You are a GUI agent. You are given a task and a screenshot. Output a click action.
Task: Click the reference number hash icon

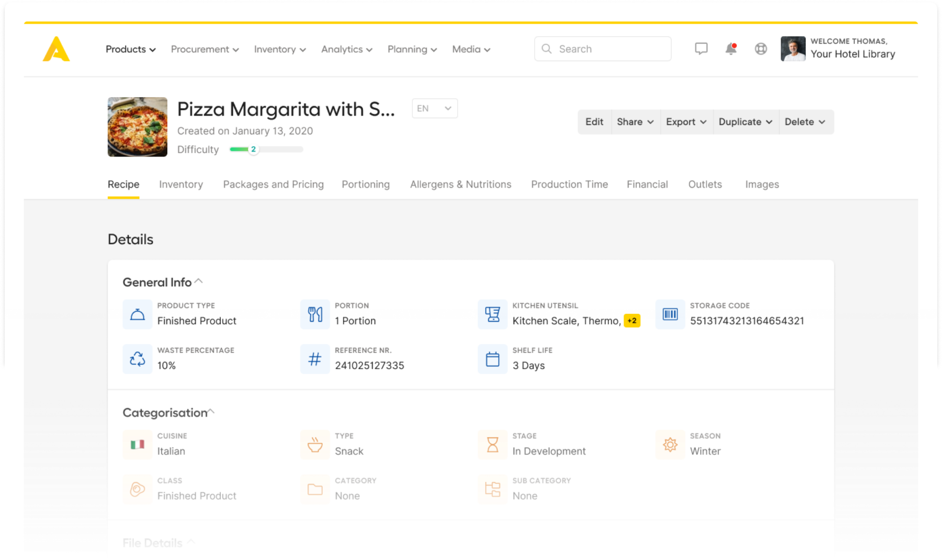point(314,358)
